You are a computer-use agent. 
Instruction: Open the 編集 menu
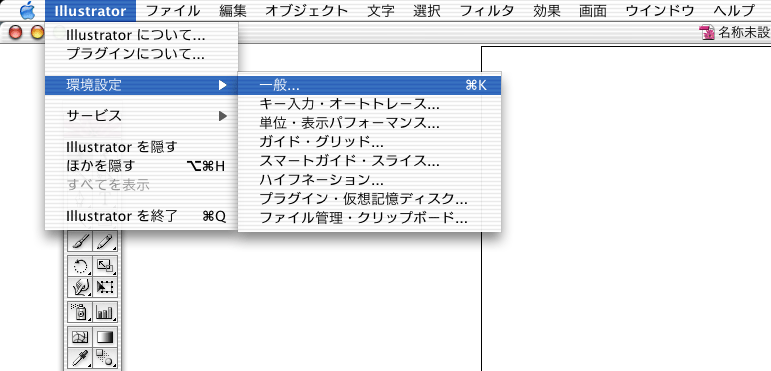tap(233, 10)
